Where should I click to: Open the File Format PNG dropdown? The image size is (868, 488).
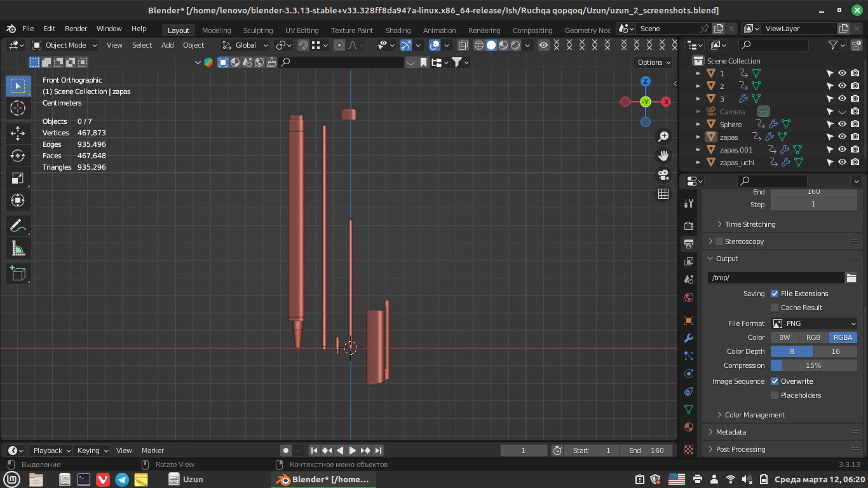coord(814,323)
